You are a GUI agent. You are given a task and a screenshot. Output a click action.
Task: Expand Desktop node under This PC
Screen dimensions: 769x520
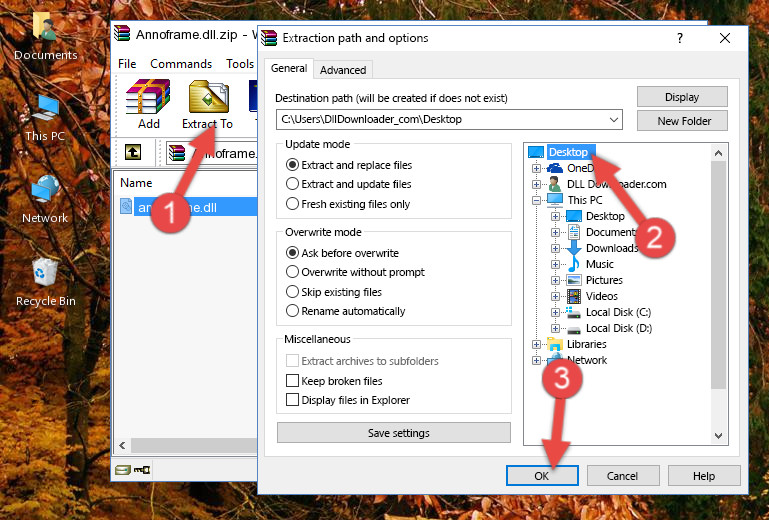[555, 216]
